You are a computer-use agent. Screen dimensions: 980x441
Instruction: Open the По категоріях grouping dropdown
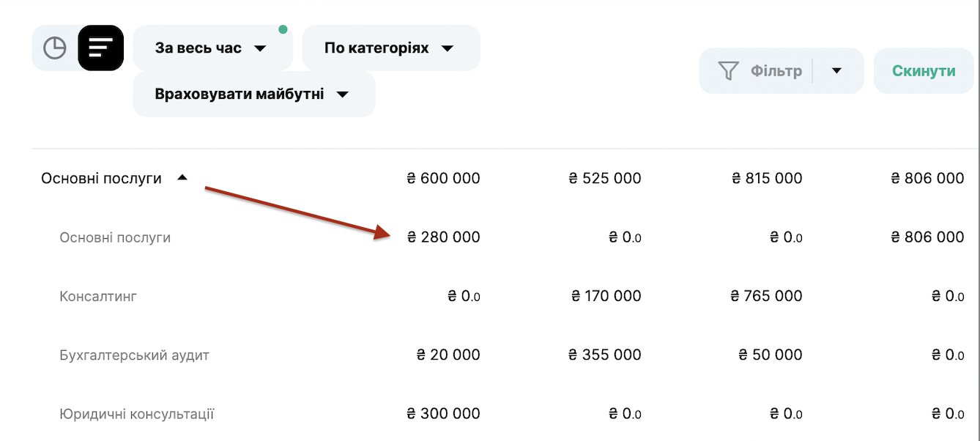pyautogui.click(x=391, y=48)
